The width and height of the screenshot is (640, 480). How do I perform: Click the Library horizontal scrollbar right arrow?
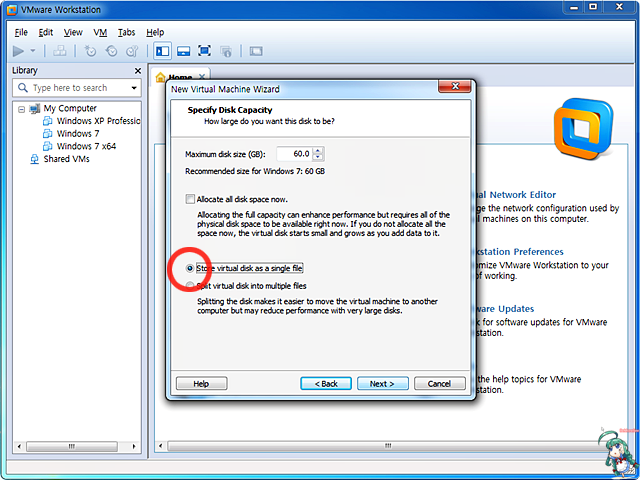pyautogui.click(x=134, y=446)
